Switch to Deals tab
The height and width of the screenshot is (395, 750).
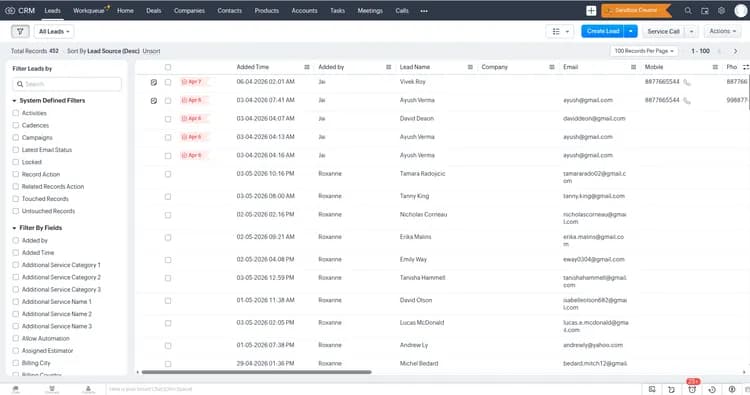(x=154, y=11)
